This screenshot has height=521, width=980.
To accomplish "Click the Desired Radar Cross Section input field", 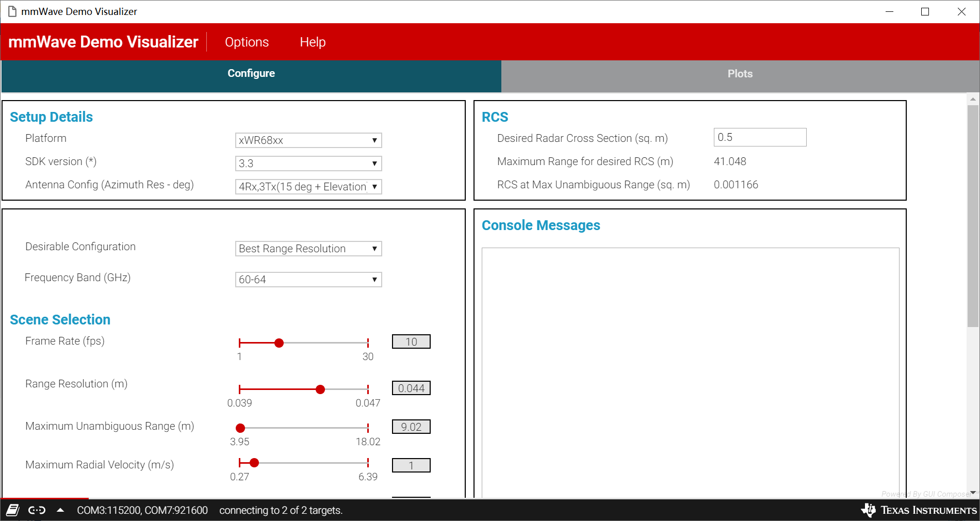I will coord(760,137).
